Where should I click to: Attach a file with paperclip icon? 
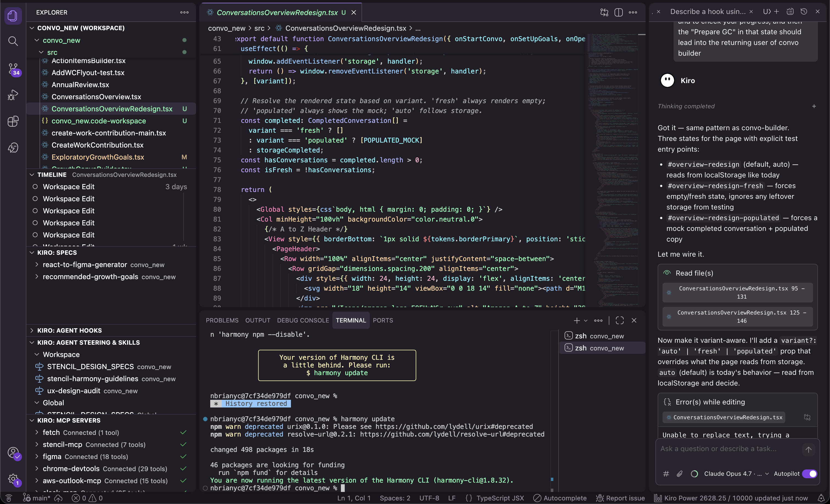[x=680, y=474]
